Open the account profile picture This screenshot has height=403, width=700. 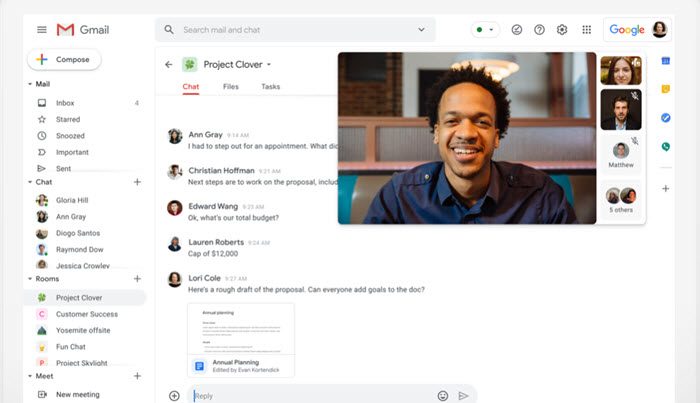(x=659, y=29)
